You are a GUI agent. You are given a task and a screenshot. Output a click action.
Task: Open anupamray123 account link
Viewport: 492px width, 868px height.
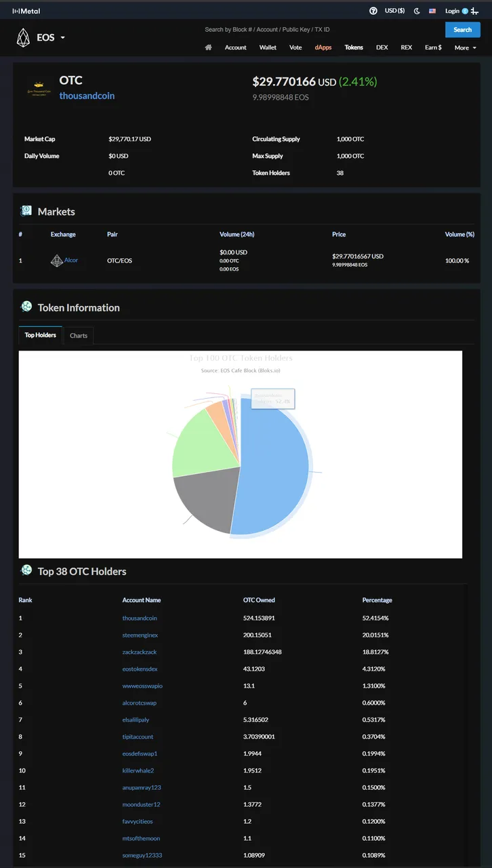[142, 787]
